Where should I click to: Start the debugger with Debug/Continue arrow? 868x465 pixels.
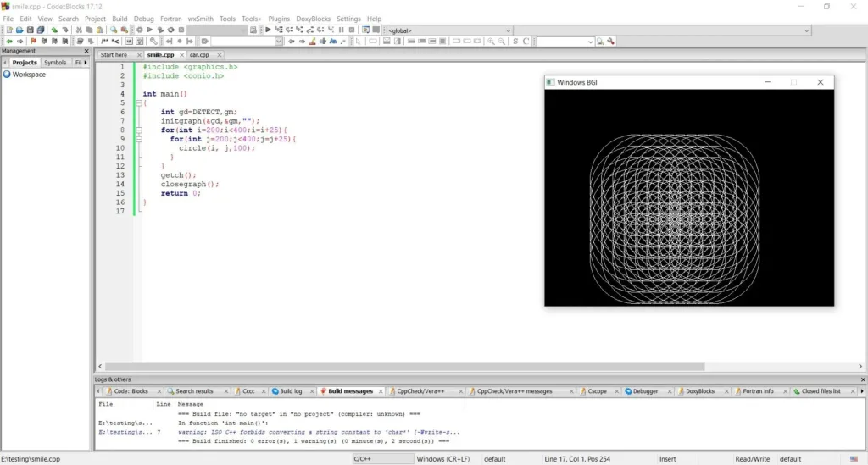pos(269,30)
